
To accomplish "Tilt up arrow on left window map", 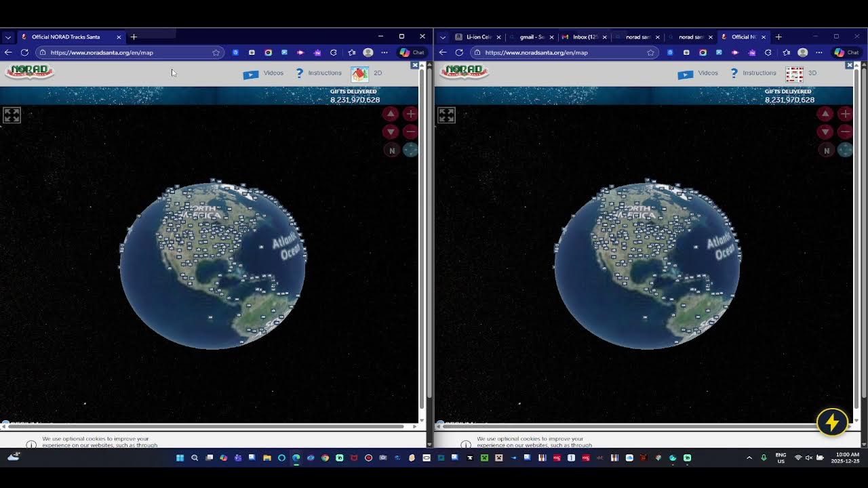I will click(391, 114).
